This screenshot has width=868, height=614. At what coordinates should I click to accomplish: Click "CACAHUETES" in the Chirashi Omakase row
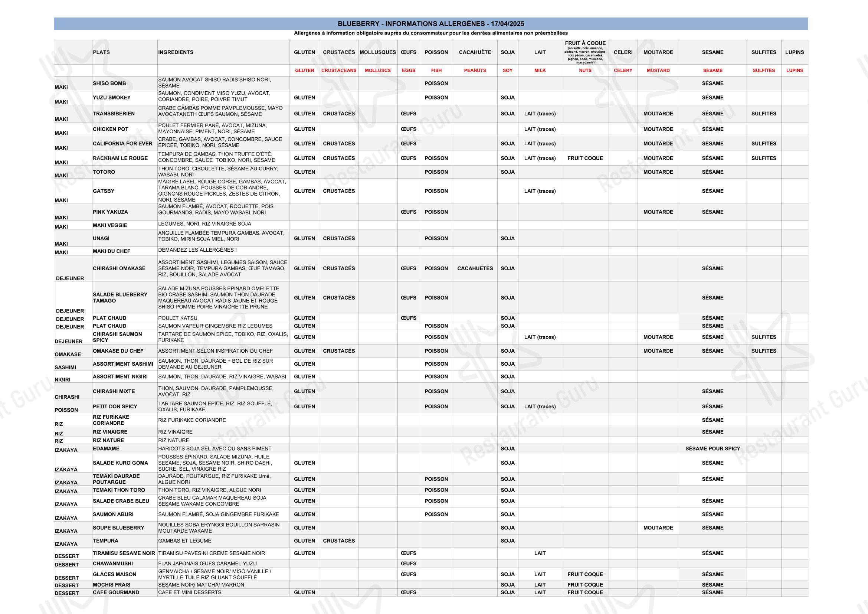point(475,268)
